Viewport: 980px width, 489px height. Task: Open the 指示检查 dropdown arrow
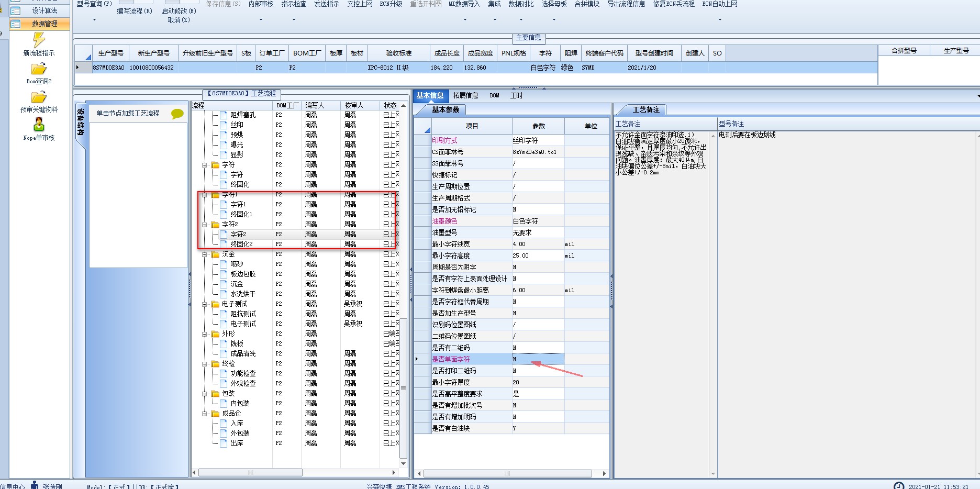pos(294,20)
